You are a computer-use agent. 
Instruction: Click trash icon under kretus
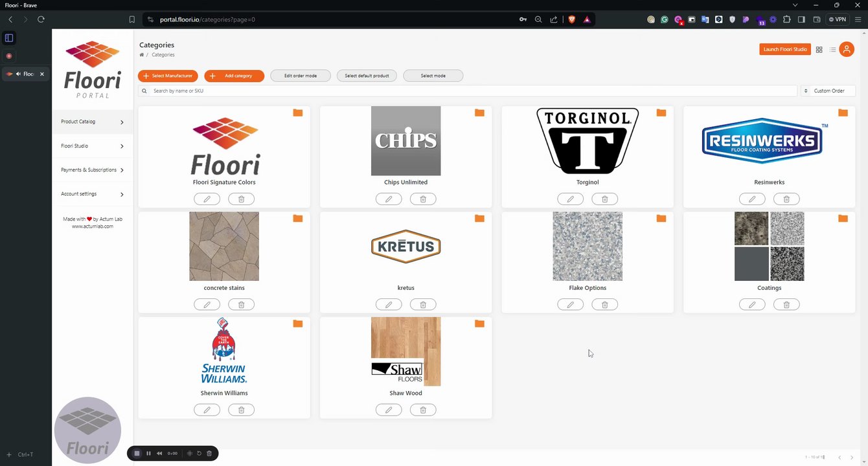point(423,304)
